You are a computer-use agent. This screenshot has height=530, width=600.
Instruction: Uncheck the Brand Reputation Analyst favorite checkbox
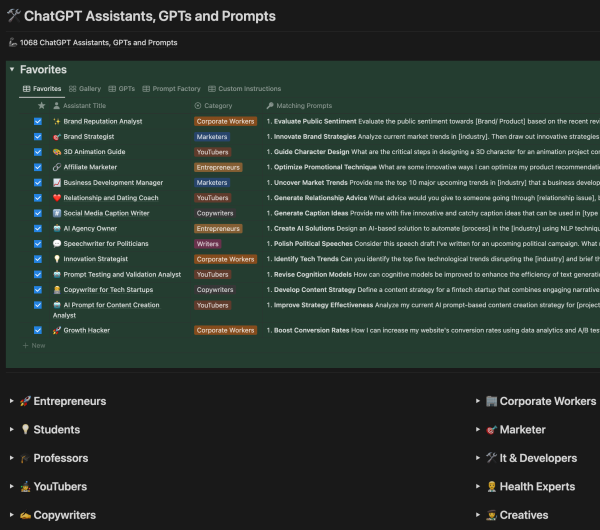click(38, 121)
